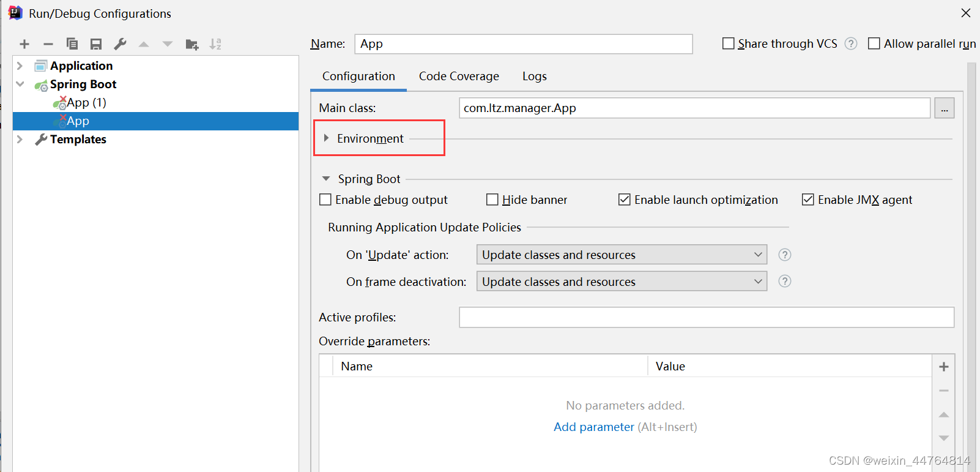Expand the Templates tree node

point(20,139)
